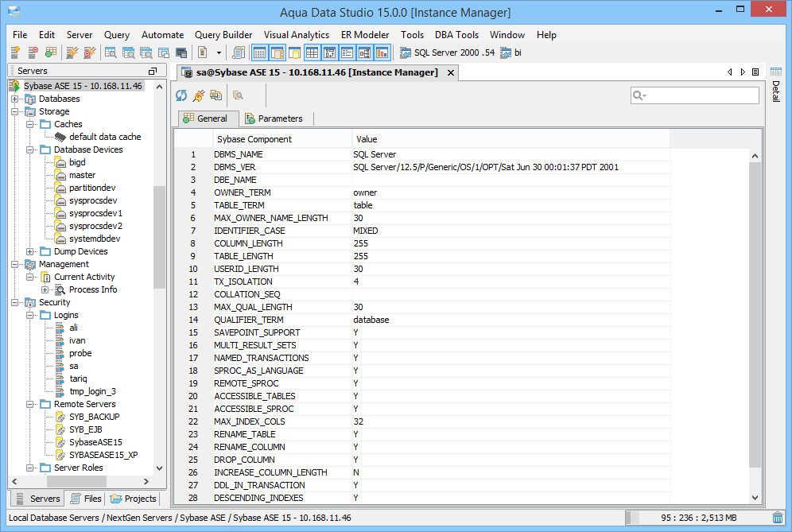This screenshot has height=532, width=792.
Task: Switch to the Files tab at bottom
Action: 86,499
